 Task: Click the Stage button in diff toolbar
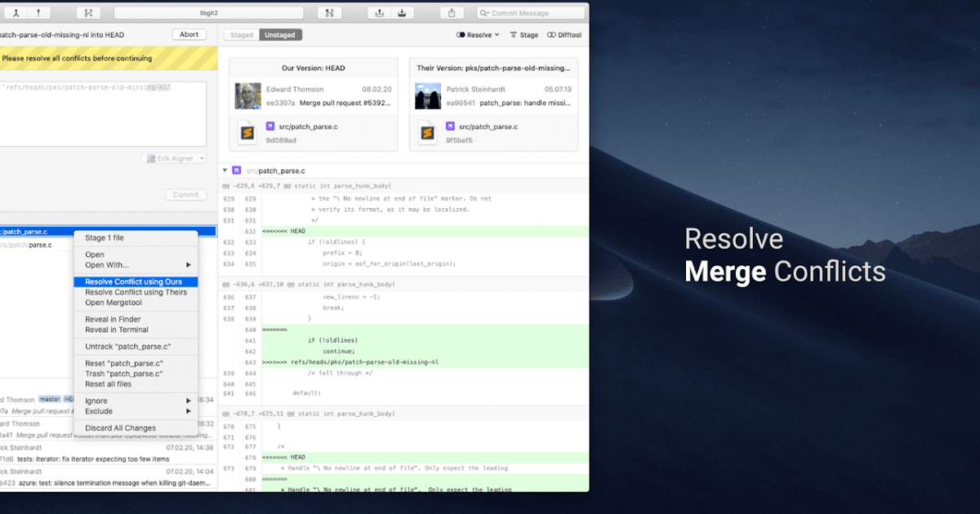[523, 35]
